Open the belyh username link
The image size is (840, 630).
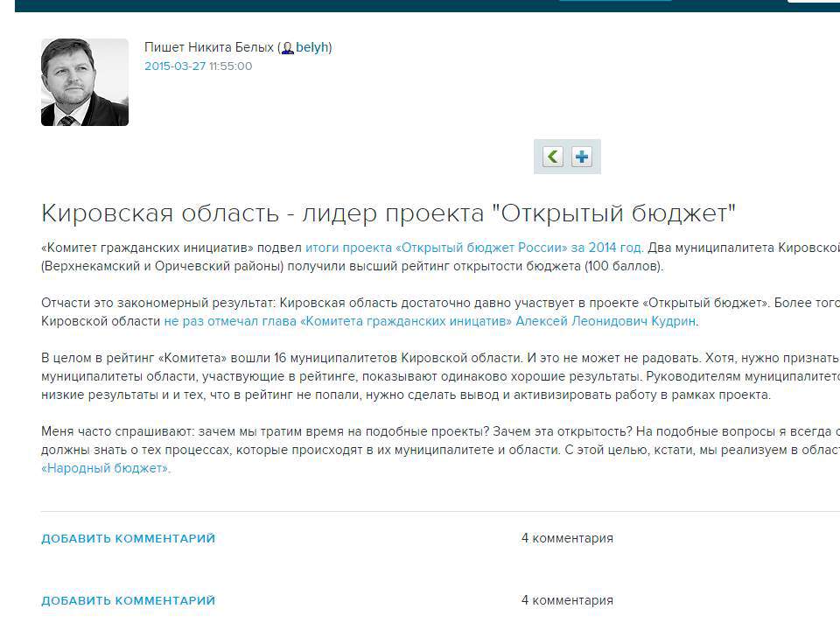[311, 47]
